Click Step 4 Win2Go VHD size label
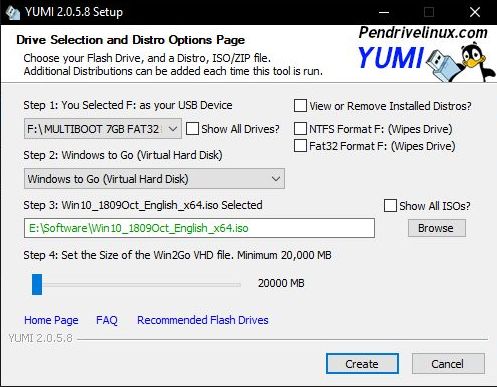This screenshot has width=497, height=387. coord(177,255)
